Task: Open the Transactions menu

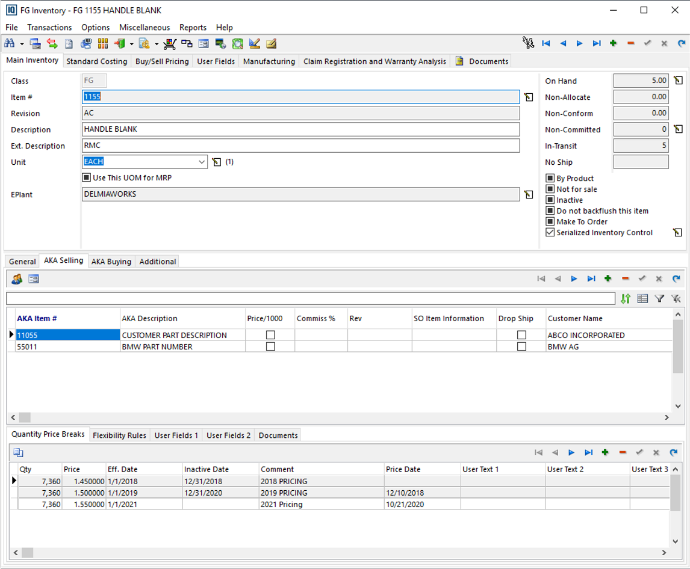Action: click(49, 27)
